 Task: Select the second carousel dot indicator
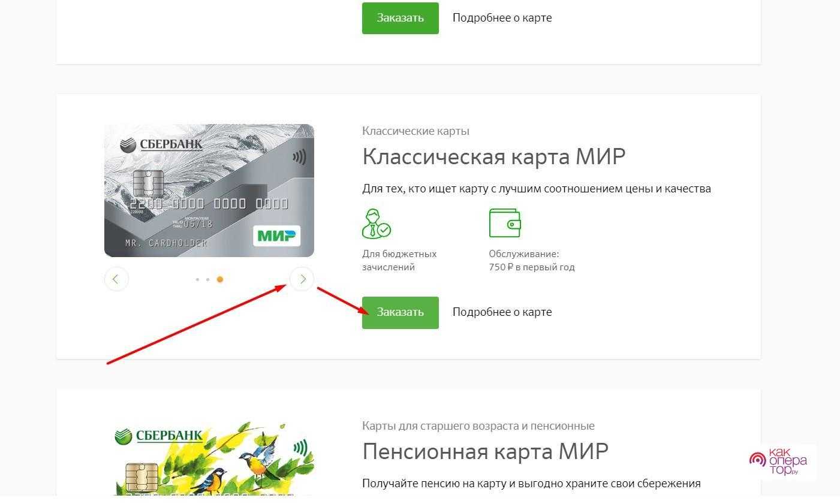pyautogui.click(x=207, y=279)
